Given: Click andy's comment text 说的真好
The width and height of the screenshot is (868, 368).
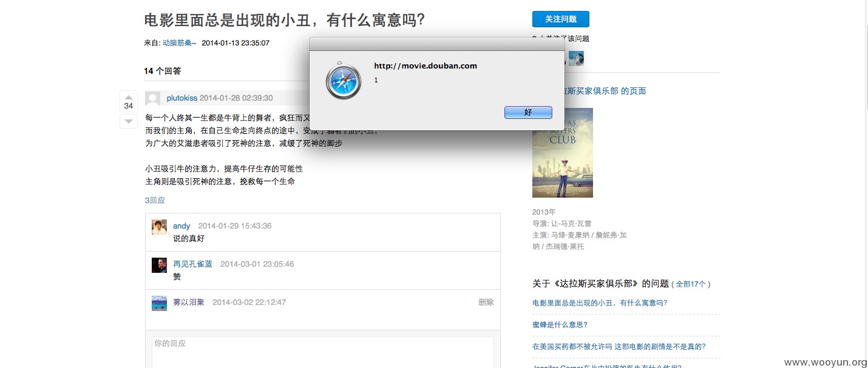Looking at the screenshot, I should coord(189,238).
